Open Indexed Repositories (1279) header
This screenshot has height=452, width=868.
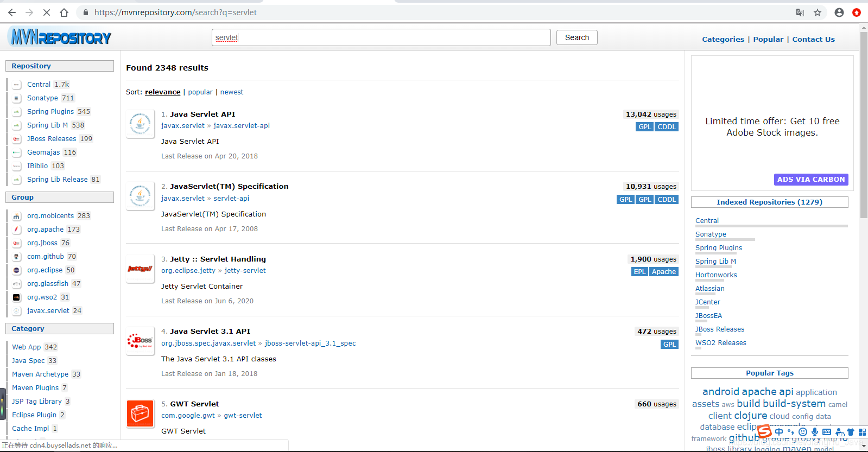[x=769, y=202]
